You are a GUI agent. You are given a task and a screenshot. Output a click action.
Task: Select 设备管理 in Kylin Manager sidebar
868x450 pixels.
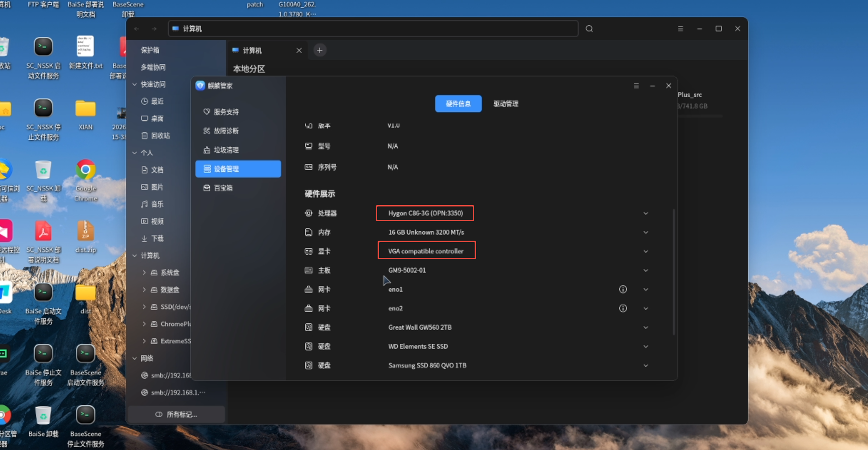tap(238, 169)
